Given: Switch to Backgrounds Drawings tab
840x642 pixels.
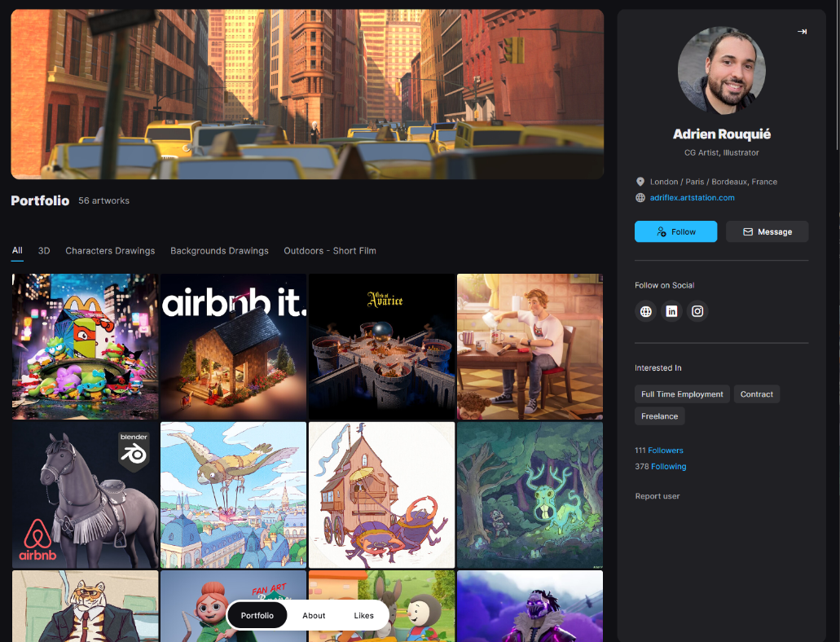Looking at the screenshot, I should (x=219, y=251).
